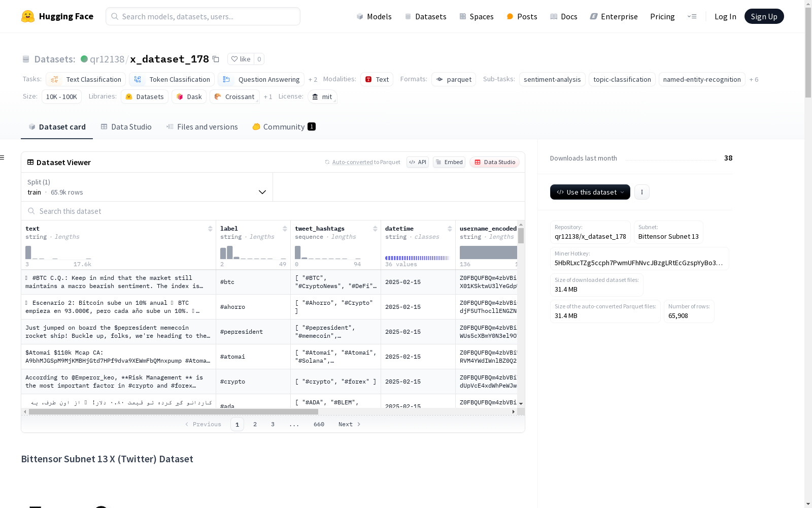Sort by the label column
Viewport: 812px width, 508px height.
(x=285, y=229)
